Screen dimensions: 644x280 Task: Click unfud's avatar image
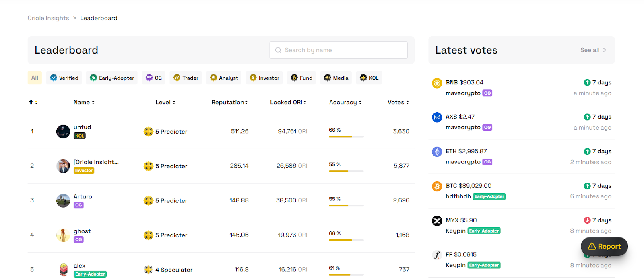(63, 132)
